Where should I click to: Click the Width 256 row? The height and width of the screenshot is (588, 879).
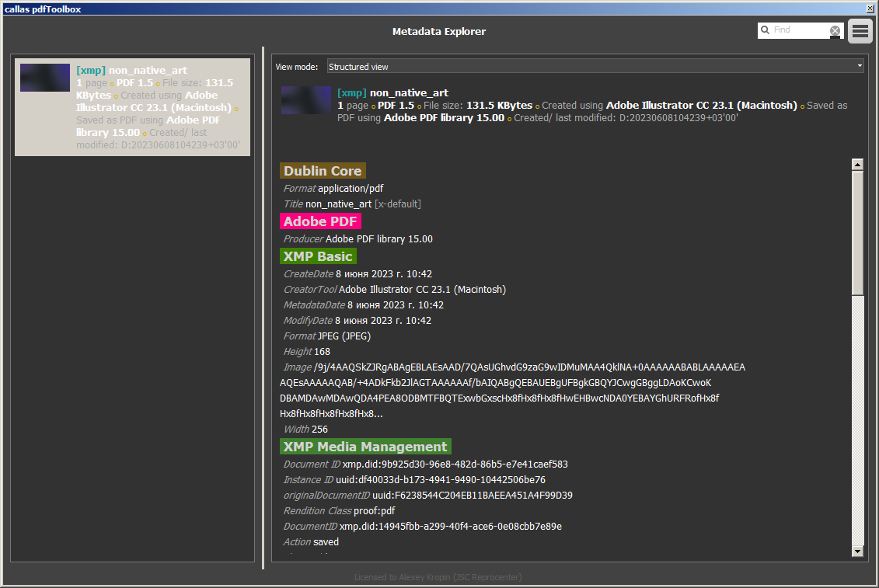305,430
